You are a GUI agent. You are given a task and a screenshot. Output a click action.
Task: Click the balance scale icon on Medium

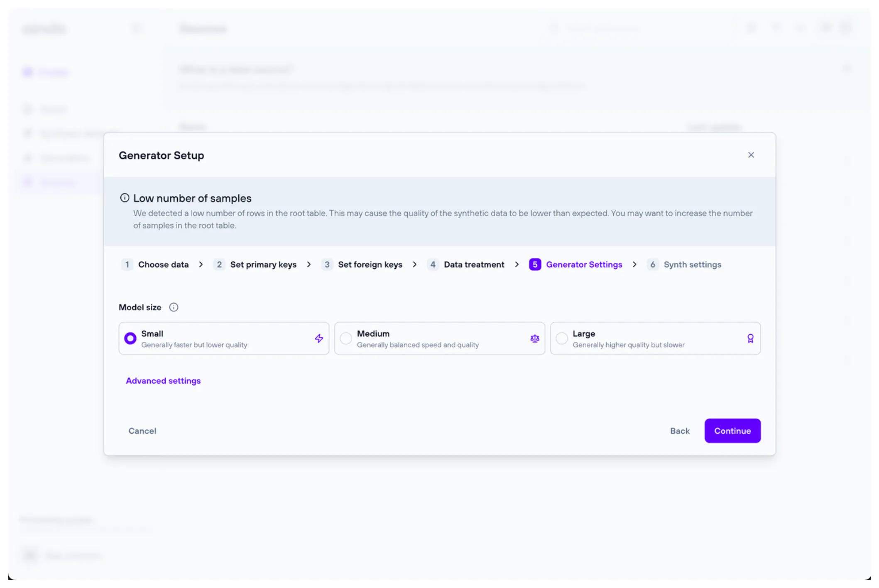click(x=534, y=338)
